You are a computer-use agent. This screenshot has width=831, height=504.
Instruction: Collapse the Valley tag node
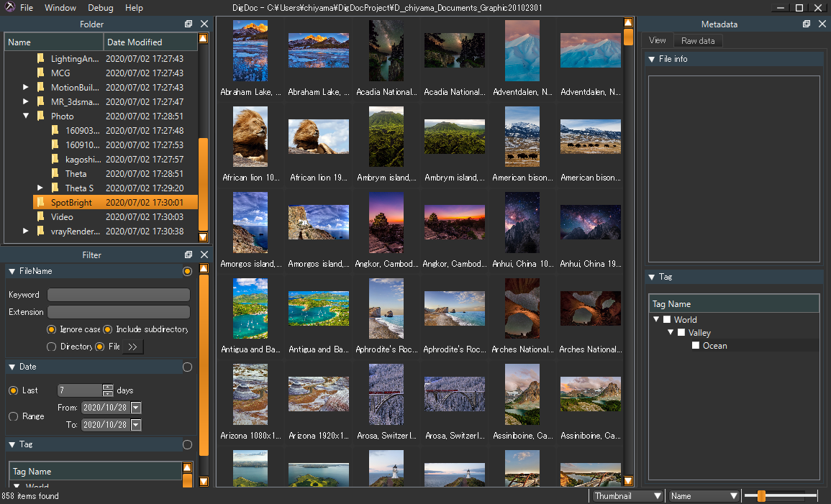[x=671, y=332]
